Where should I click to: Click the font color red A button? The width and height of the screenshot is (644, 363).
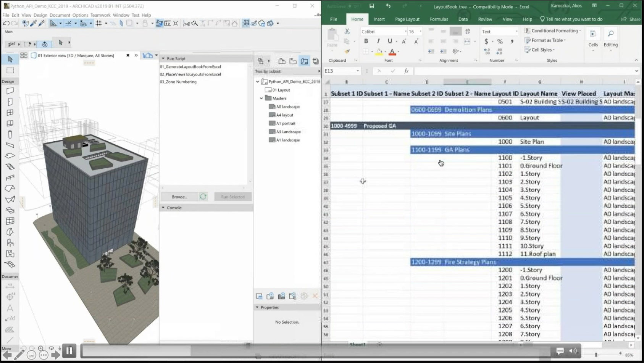click(x=392, y=51)
